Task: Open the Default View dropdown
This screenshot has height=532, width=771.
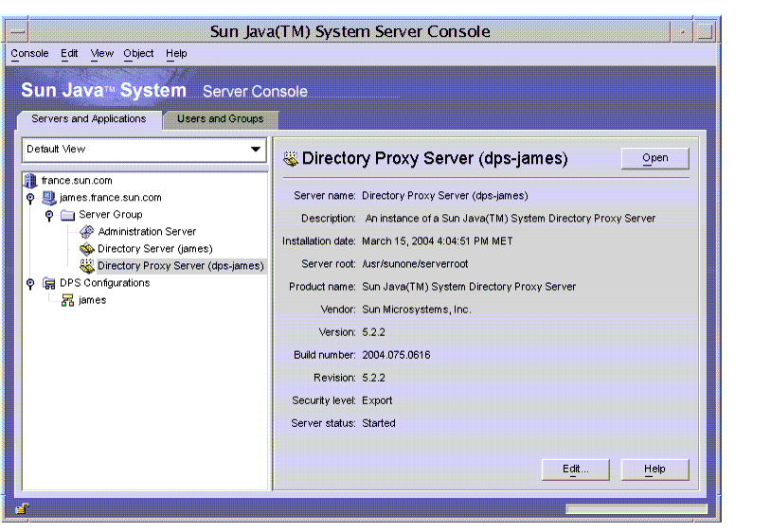Action: [255, 150]
